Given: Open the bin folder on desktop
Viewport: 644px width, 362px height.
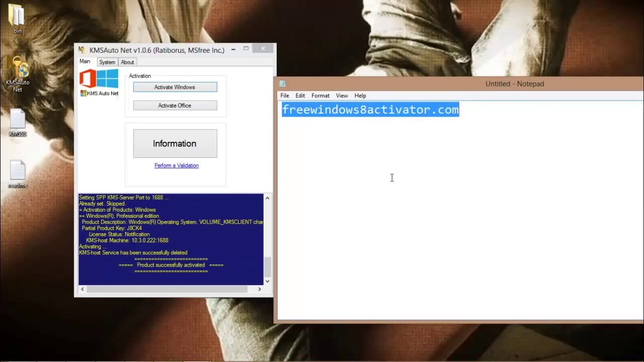Looking at the screenshot, I should click(x=17, y=19).
